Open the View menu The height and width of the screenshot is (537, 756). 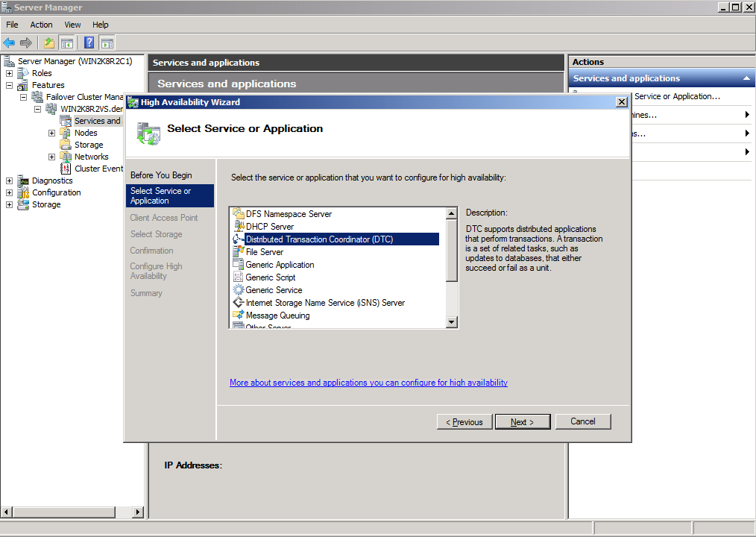click(x=73, y=25)
